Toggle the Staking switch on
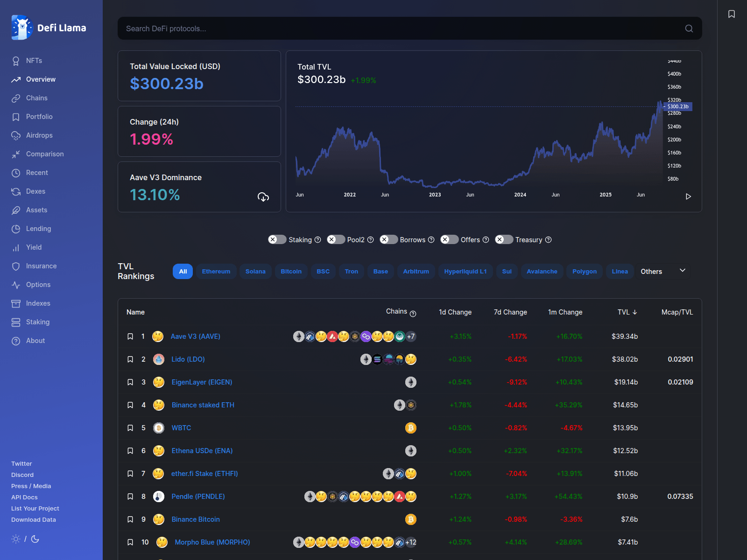This screenshot has height=560, width=747. 277,239
